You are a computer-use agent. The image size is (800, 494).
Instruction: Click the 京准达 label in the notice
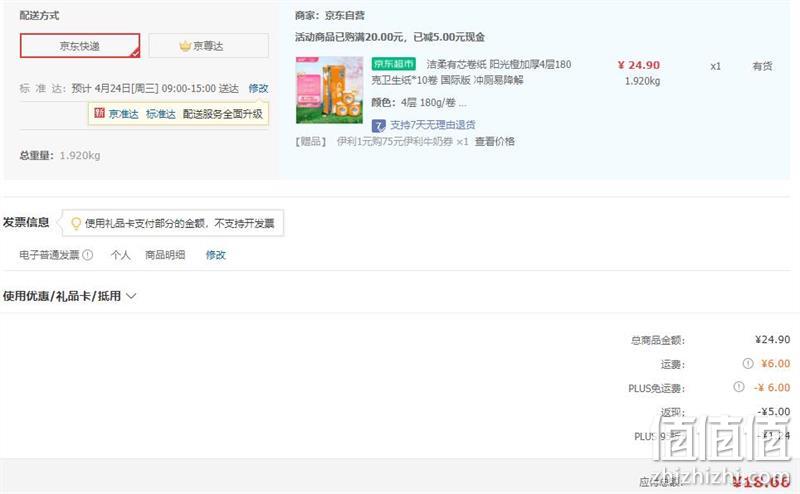(x=123, y=114)
